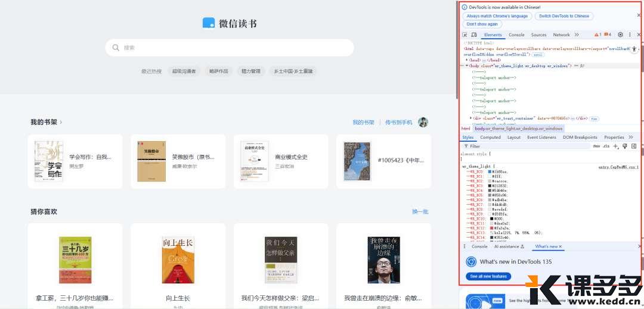Collapse the body element node

[x=467, y=65]
